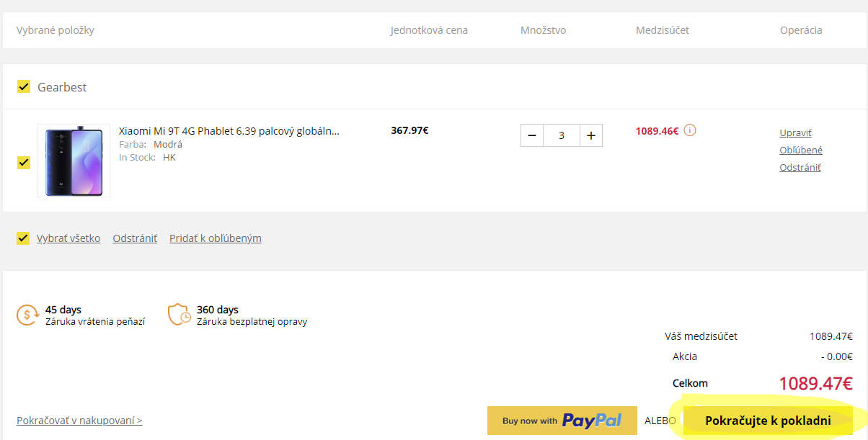Click Upraviť to edit the item
Image resolution: width=868 pixels, height=440 pixels.
click(x=795, y=133)
